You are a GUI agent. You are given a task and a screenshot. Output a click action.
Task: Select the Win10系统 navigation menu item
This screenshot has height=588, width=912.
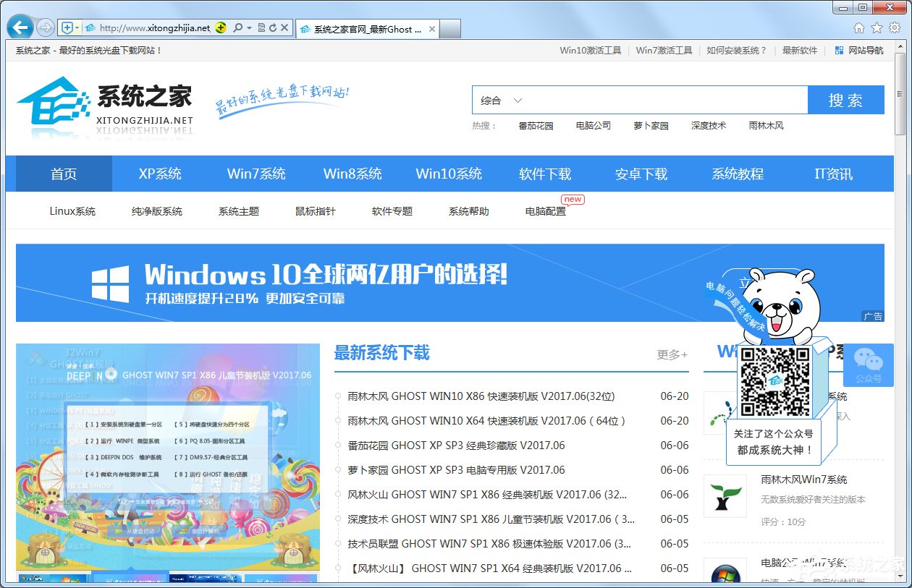(449, 174)
